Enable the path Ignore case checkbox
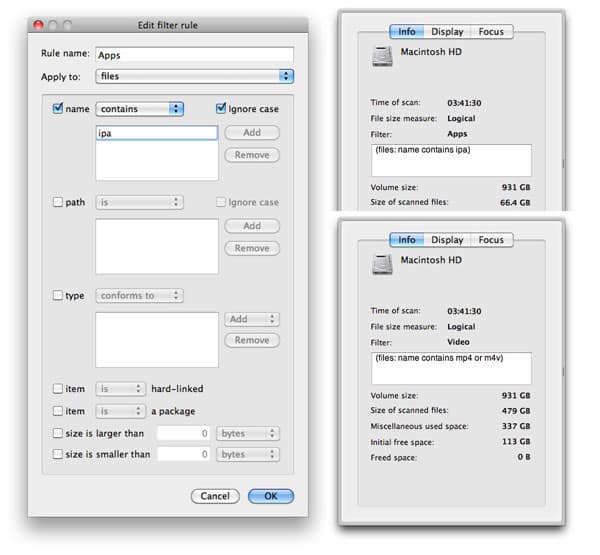This screenshot has width=600, height=555. click(221, 202)
